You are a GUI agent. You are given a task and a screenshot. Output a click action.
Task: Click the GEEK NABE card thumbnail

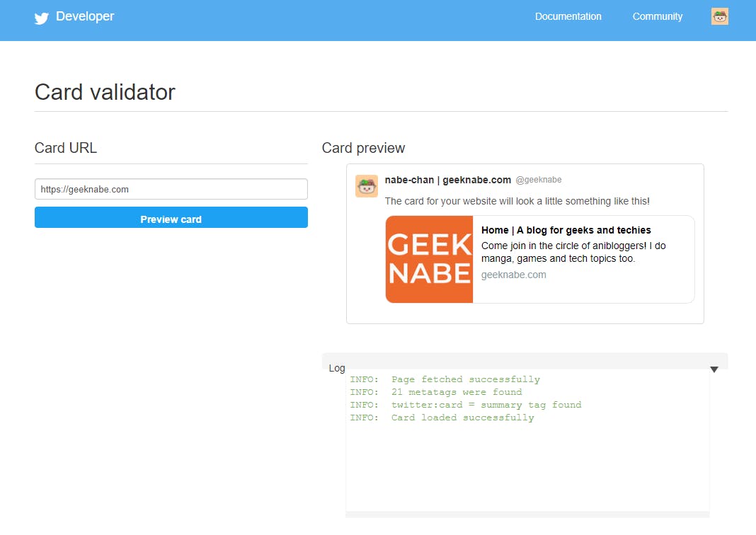pos(429,259)
